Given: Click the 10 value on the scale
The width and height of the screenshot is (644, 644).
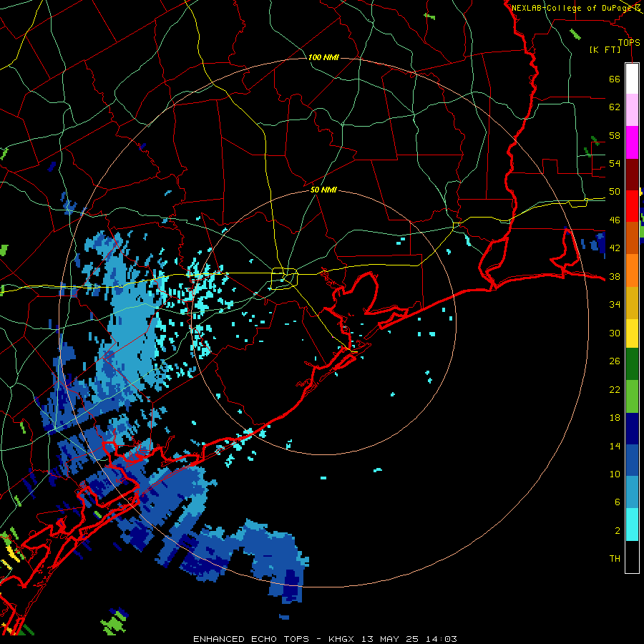Looking at the screenshot, I should (615, 474).
